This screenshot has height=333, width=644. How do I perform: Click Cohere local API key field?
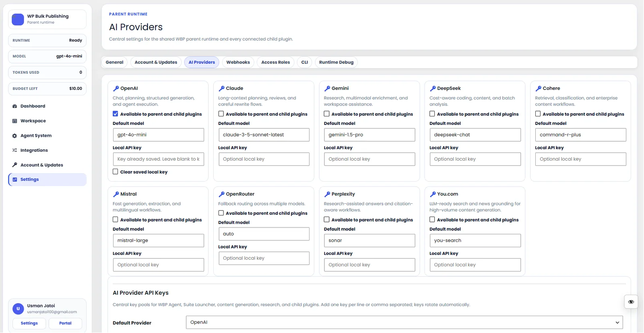tap(580, 159)
